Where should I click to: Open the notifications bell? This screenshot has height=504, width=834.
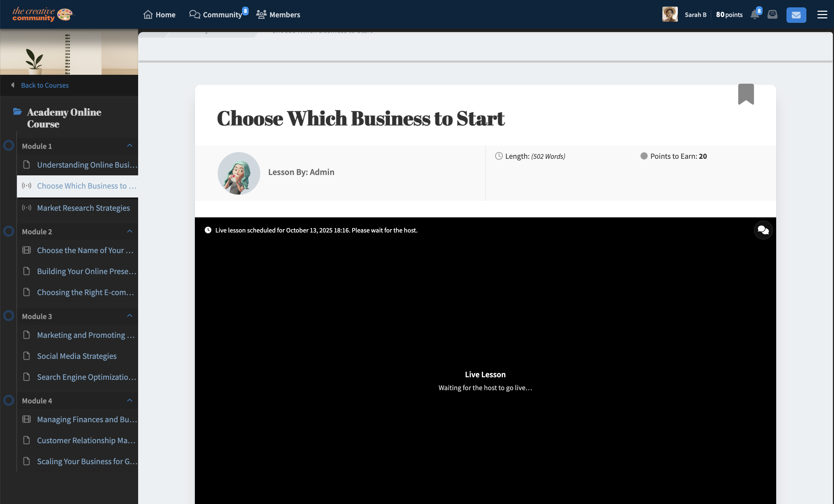(x=754, y=15)
